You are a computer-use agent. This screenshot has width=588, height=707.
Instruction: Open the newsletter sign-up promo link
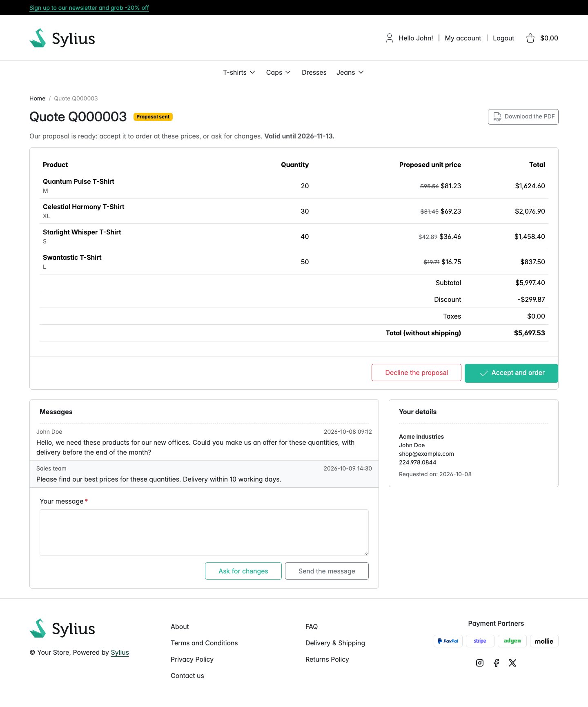pos(89,8)
